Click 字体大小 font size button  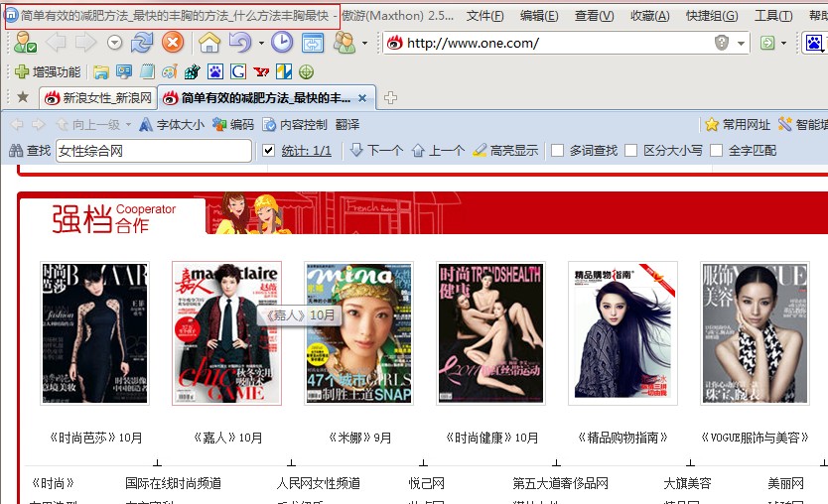click(172, 125)
